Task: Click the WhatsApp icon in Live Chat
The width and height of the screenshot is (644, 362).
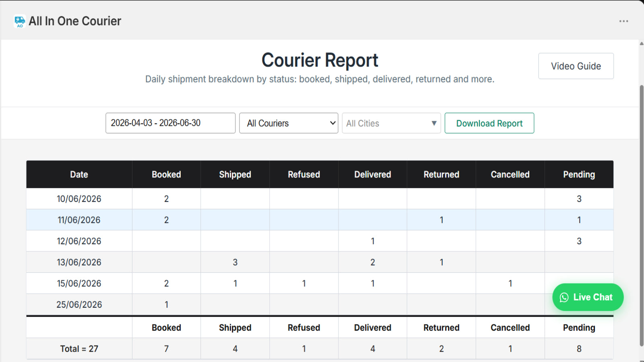Action: [564, 297]
